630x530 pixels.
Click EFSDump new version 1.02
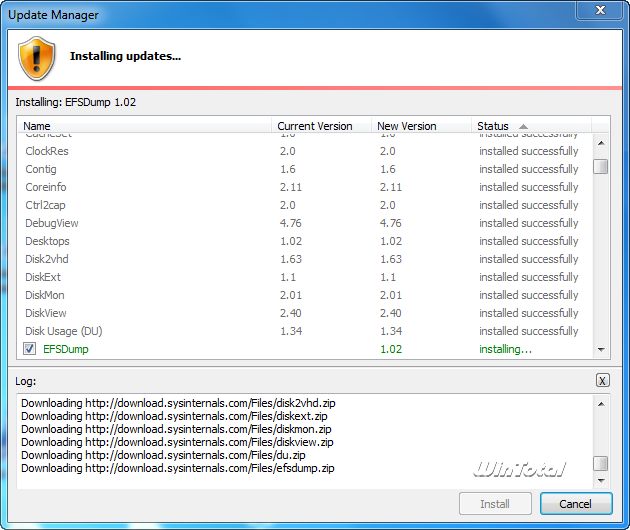(391, 349)
